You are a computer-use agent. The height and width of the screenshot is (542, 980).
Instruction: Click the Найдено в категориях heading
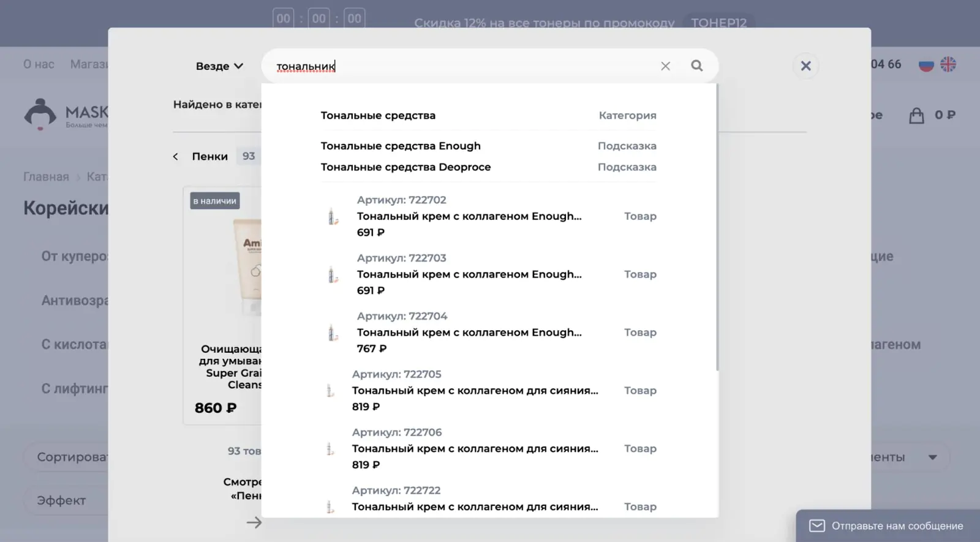click(x=217, y=105)
